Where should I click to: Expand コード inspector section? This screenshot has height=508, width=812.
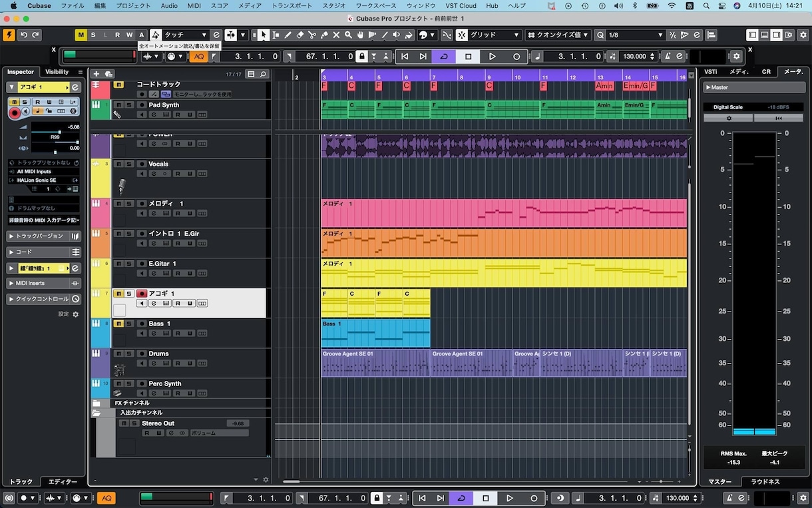39,252
